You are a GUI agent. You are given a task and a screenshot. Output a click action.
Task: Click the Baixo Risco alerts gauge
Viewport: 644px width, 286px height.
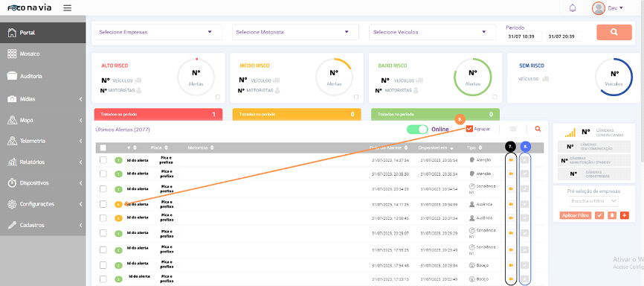[473, 77]
